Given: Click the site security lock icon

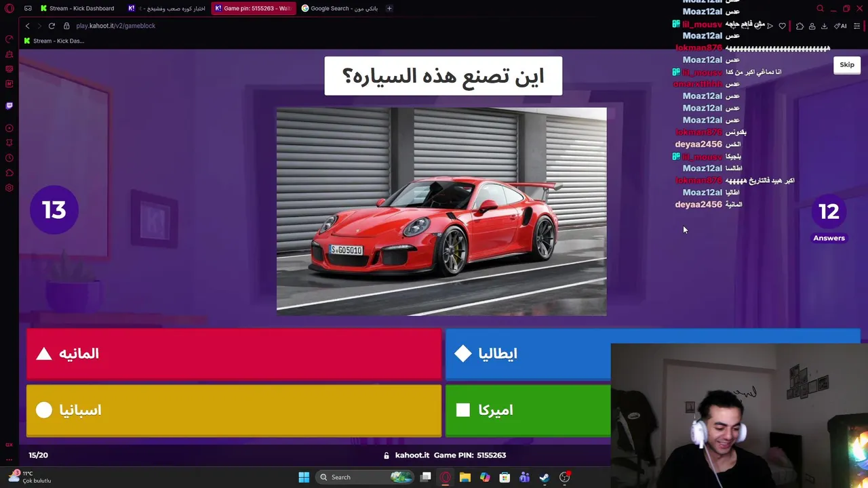Looking at the screenshot, I should [x=66, y=26].
